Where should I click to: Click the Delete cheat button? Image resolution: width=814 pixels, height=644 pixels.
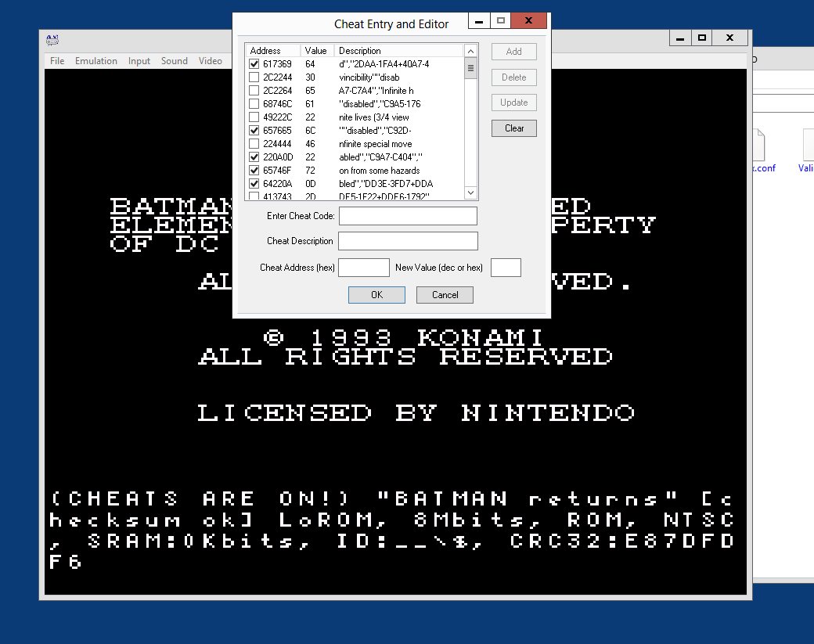(x=514, y=77)
